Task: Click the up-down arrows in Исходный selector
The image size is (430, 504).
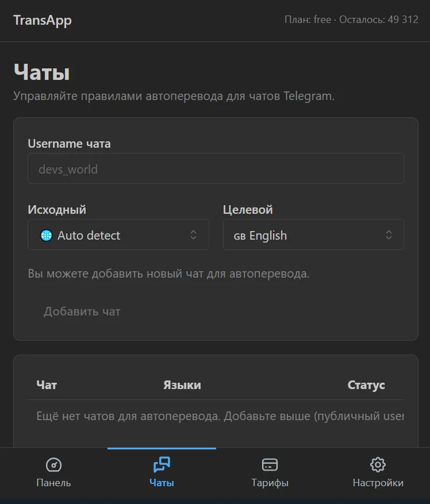Action: [193, 234]
